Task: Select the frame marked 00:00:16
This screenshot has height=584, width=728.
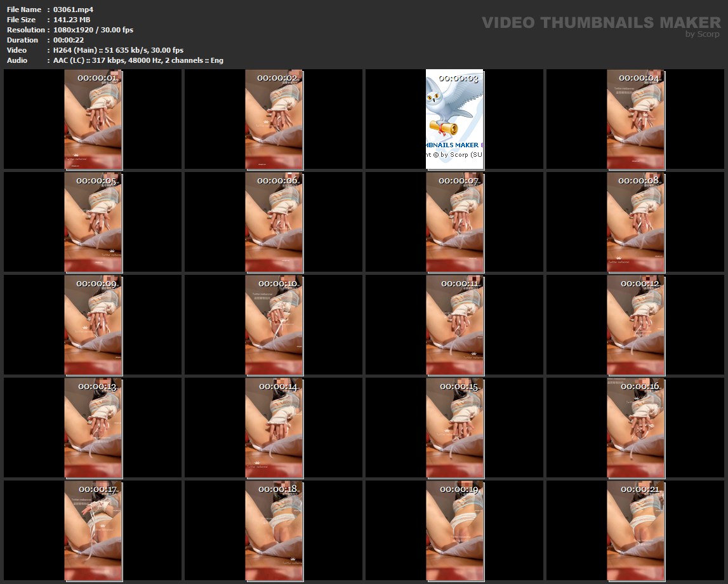Action: pyautogui.click(x=636, y=428)
